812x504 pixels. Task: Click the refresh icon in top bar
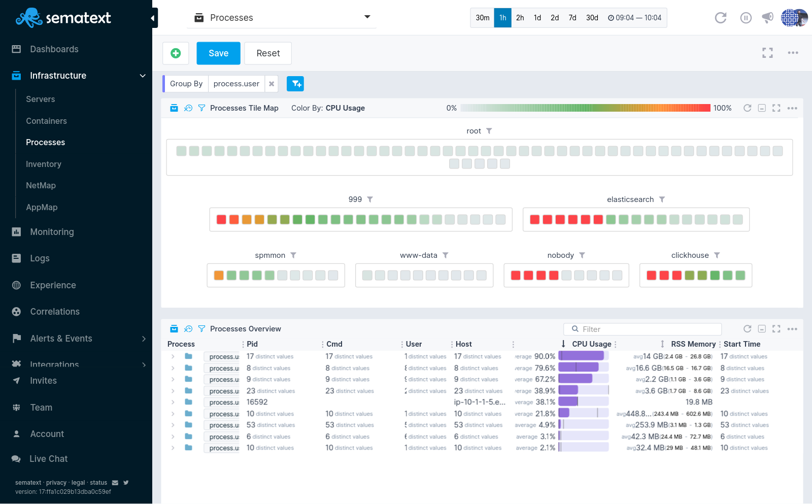[721, 18]
